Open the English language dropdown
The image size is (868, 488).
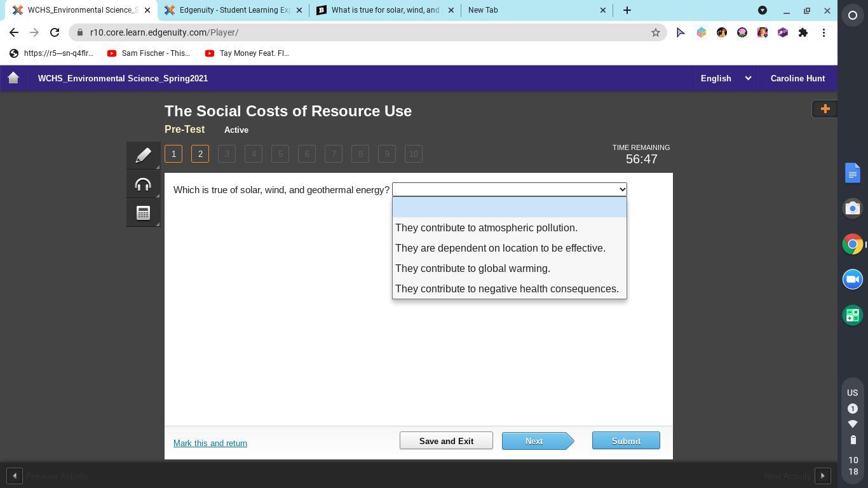point(726,78)
